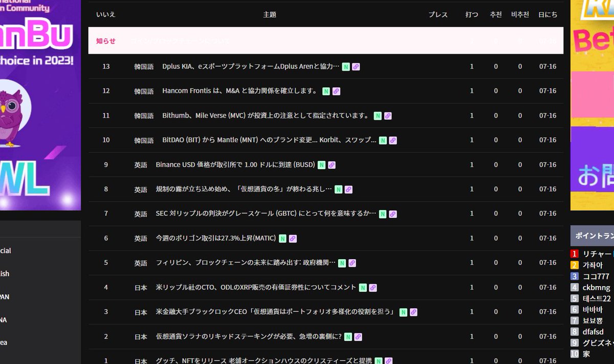Open rank 1 user リチャー
This screenshot has width=614, height=364.
click(x=597, y=254)
